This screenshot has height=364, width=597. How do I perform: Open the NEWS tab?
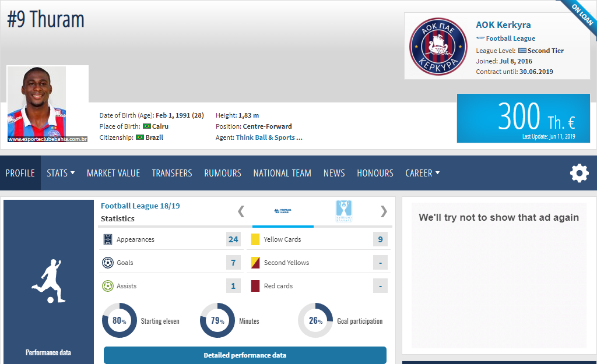(x=334, y=173)
